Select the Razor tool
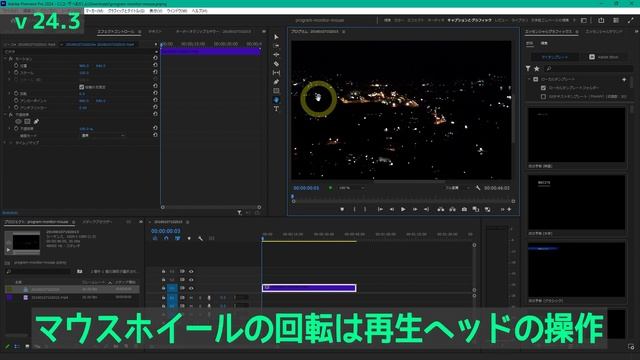Viewport: 640px width, 360px height. pos(276,64)
